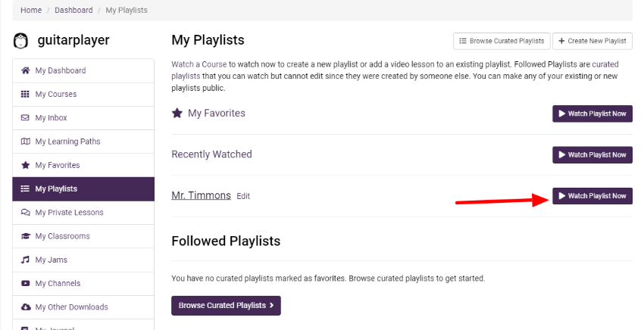Click the guitarplayer username heading
644x330 pixels.
pos(73,40)
